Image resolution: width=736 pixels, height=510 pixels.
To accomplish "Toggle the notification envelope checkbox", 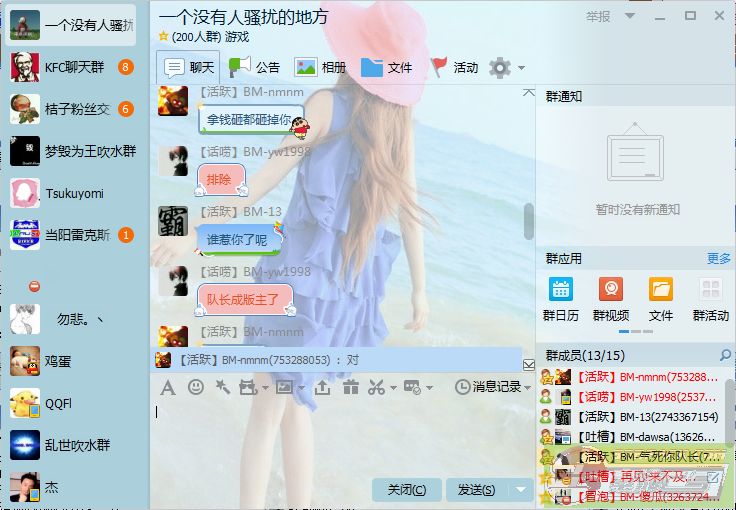I will [529, 364].
